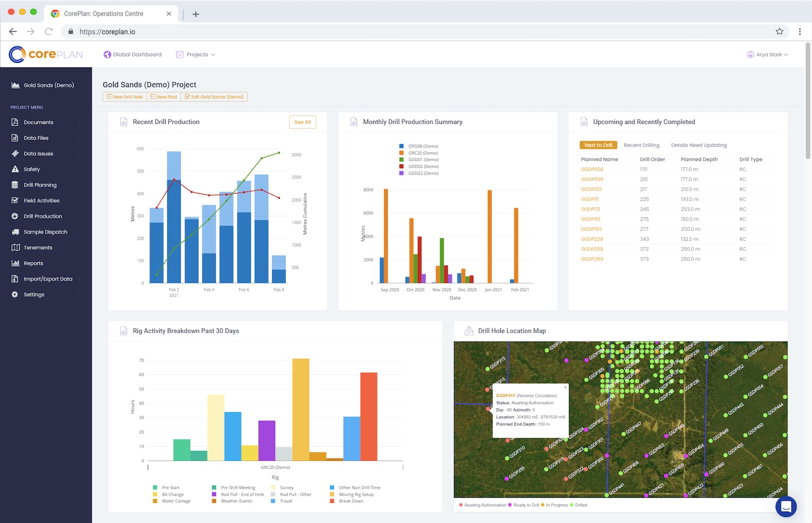This screenshot has height=523, width=812.
Task: Open the Projects dropdown
Action: 196,54
